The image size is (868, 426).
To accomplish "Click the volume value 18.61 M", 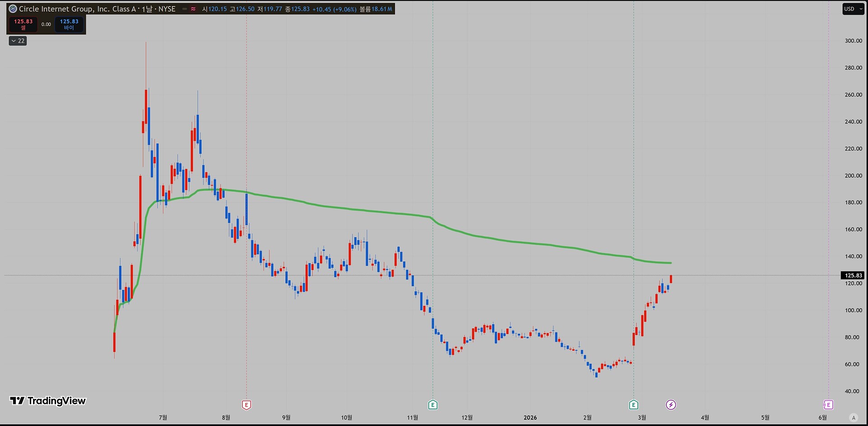I will [x=382, y=9].
